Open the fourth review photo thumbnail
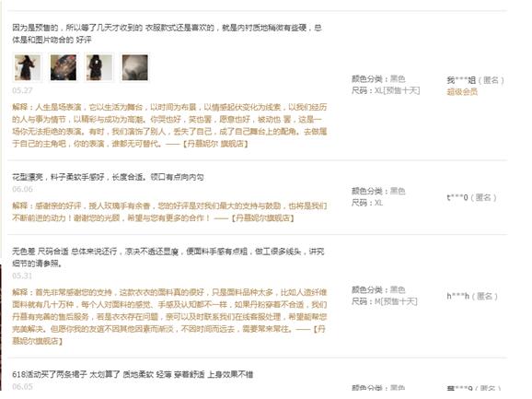The width and height of the screenshot is (532, 399). click(x=135, y=67)
